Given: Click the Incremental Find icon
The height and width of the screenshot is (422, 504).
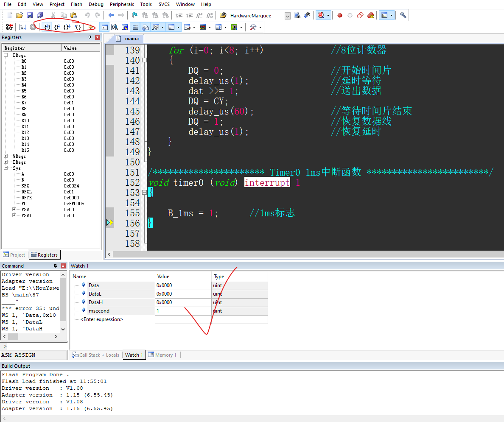Looking at the screenshot, I should tap(307, 15).
